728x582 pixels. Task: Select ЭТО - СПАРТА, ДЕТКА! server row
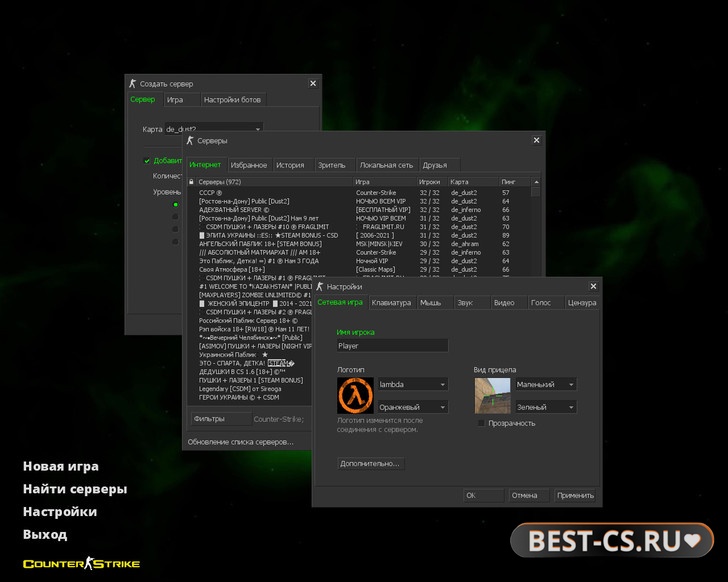pyautogui.click(x=250, y=363)
